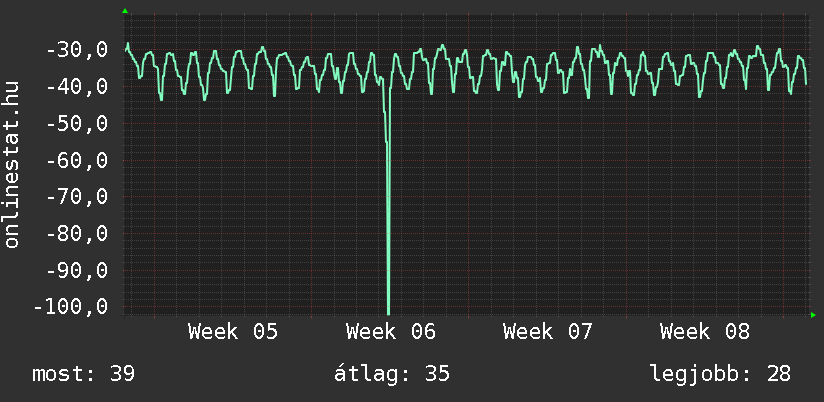Viewport: 824px width, 402px height.
Task: Select the Week 08 axis label
Action: (x=704, y=331)
